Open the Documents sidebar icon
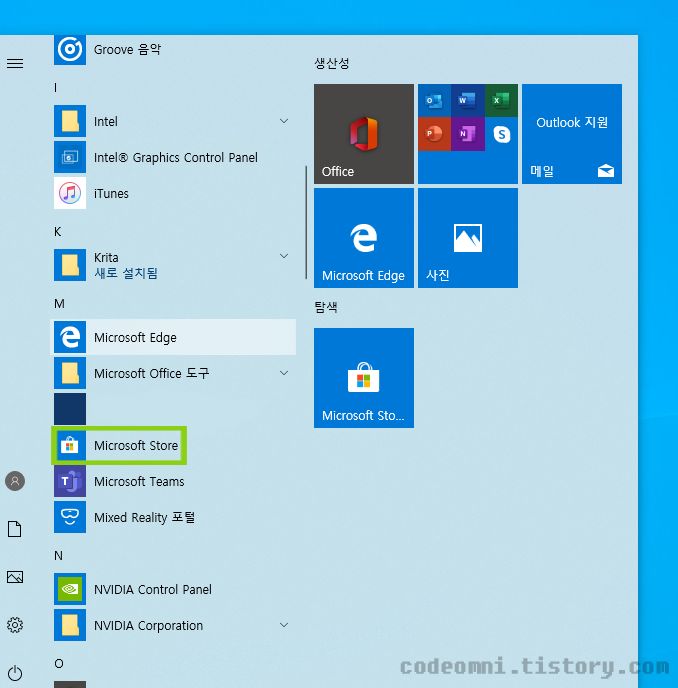 coord(15,529)
